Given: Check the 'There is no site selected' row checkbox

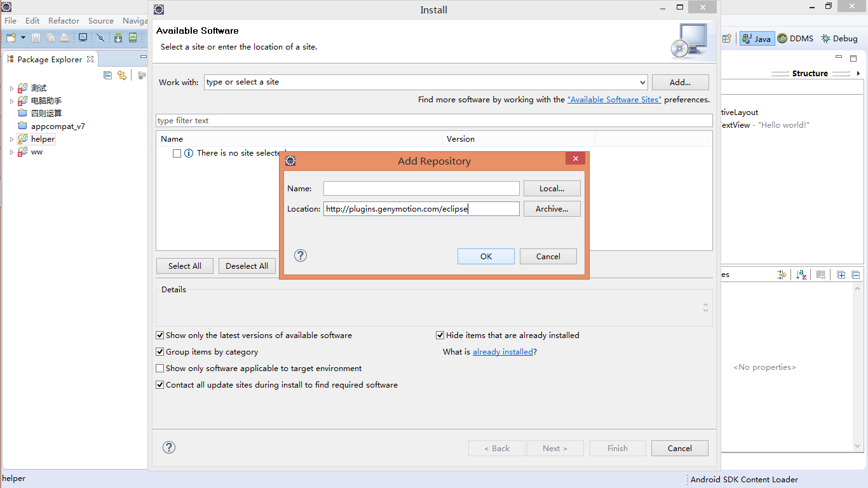Looking at the screenshot, I should point(177,153).
